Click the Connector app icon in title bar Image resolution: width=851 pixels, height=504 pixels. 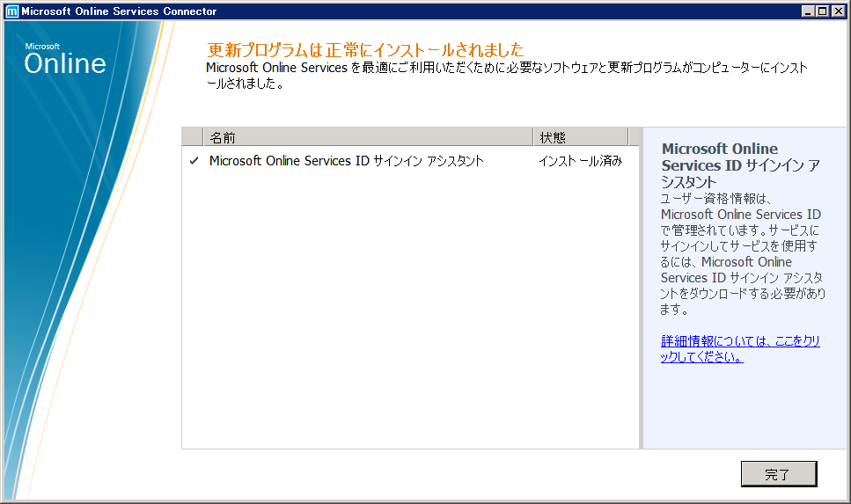click(x=11, y=11)
